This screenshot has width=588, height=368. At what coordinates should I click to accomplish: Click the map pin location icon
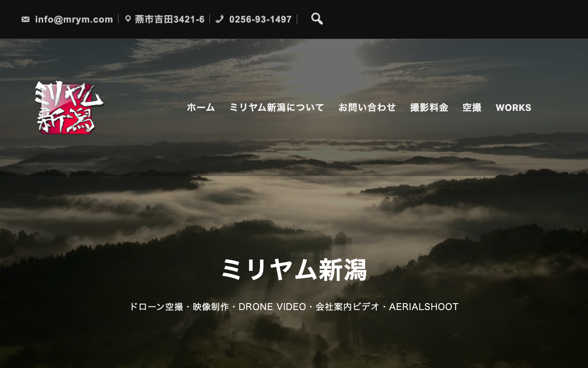(128, 19)
